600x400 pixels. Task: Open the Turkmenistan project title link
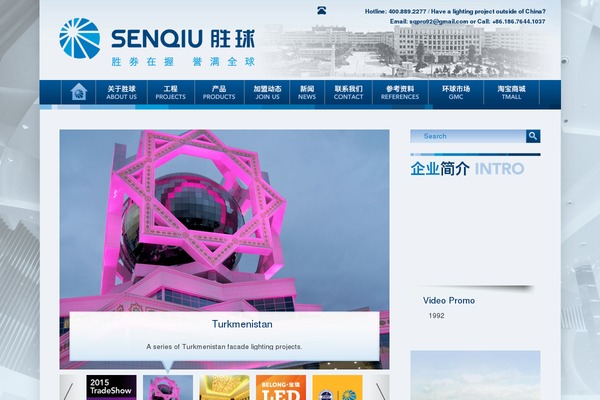point(242,324)
